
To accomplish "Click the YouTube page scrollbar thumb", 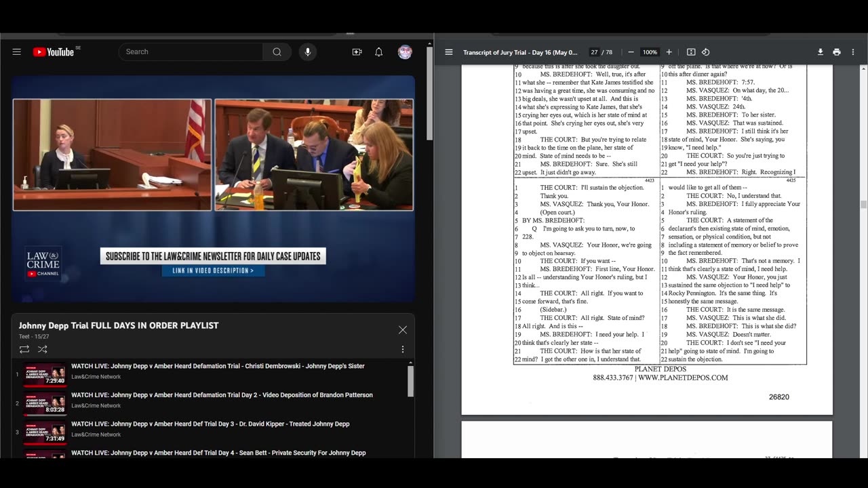I will (x=429, y=95).
